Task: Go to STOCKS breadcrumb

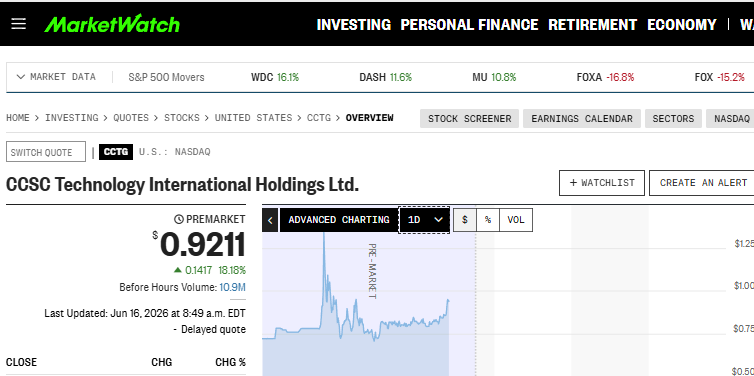Action: 182,118
